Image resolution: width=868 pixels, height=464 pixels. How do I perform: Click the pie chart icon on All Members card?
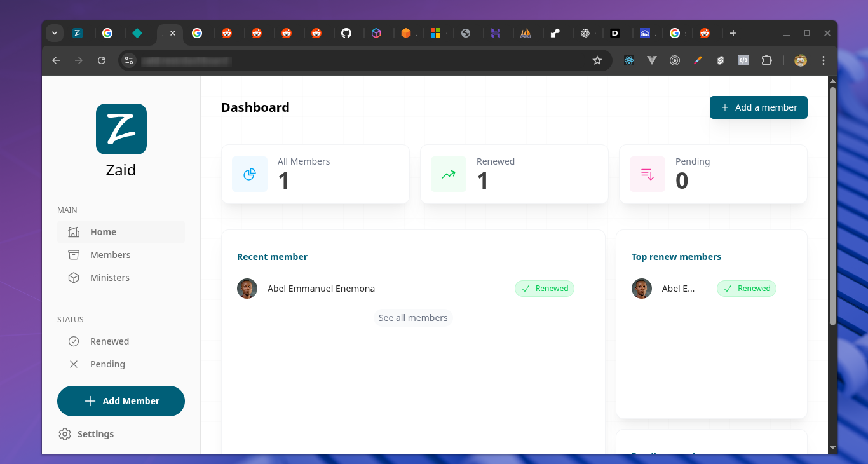tap(249, 174)
